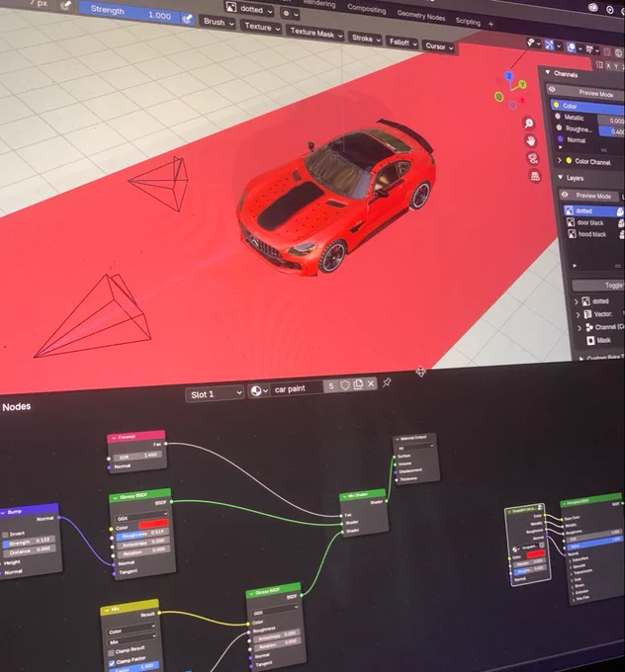Click the size pressure icon beside px field
Image resolution: width=625 pixels, height=672 pixels.
click(65, 5)
